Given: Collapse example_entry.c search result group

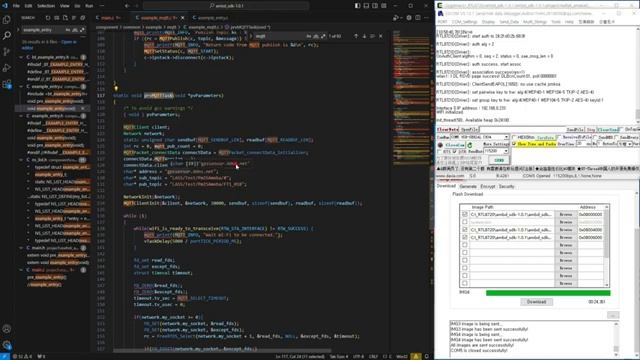Looking at the screenshot, I should tap(21, 87).
